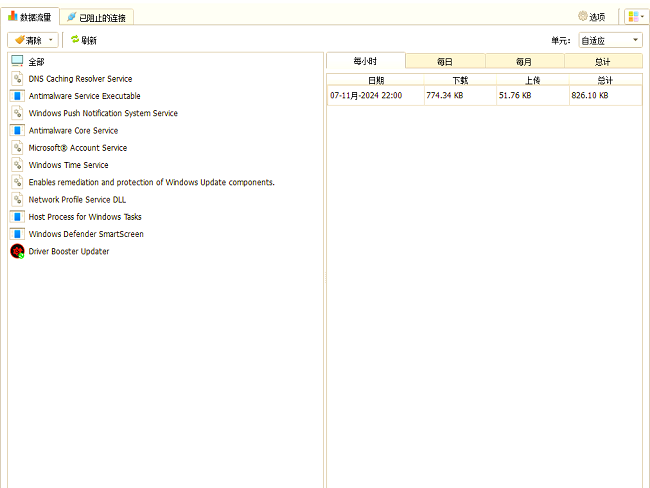Image resolution: width=650 pixels, height=488 pixels.
Task: Click the Host Process for Windows Tasks icon
Action: click(x=17, y=217)
